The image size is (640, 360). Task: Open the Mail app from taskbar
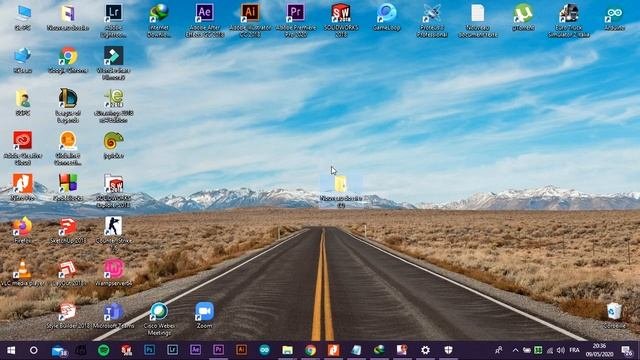(x=59, y=350)
